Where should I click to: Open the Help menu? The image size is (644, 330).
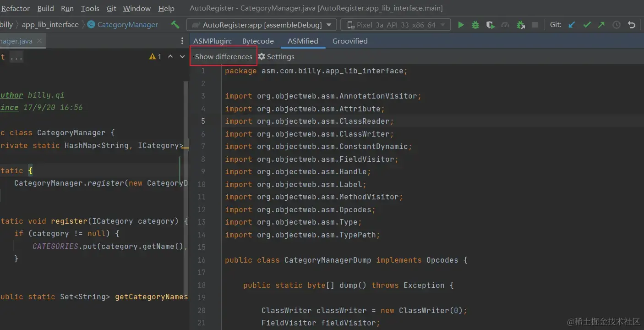coord(166,8)
